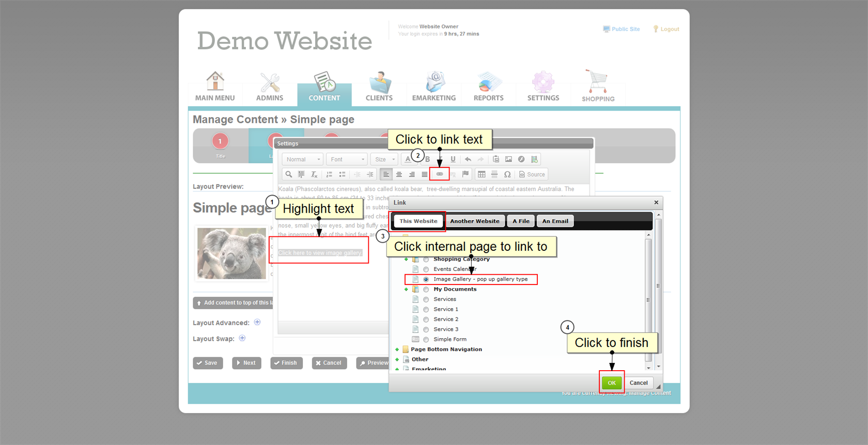Choose the Events Calendar radio button

(426, 269)
